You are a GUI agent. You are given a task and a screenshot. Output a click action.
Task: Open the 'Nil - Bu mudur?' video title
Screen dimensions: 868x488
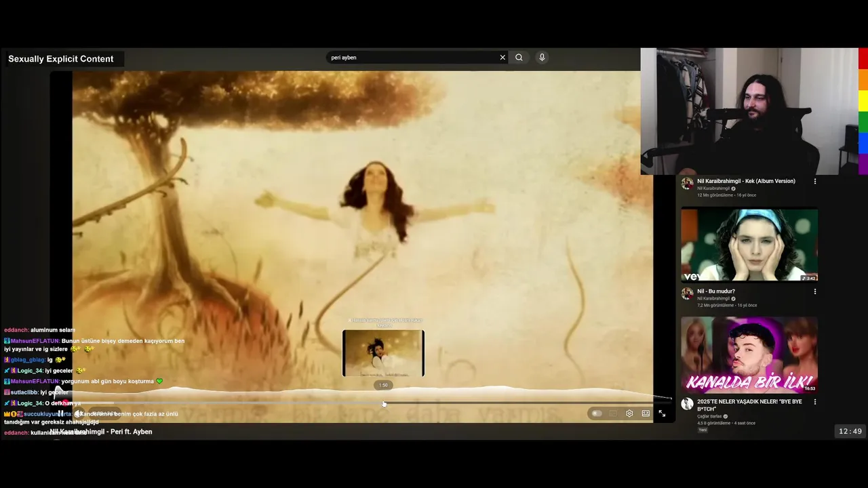tap(716, 291)
